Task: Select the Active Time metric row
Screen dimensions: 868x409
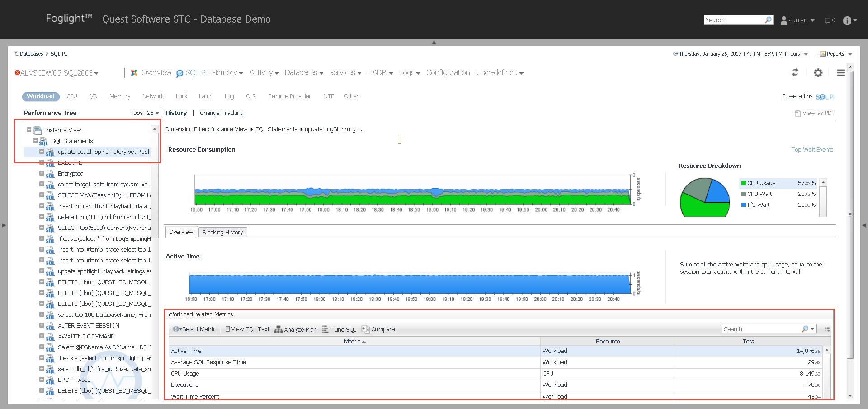Action: tap(496, 351)
